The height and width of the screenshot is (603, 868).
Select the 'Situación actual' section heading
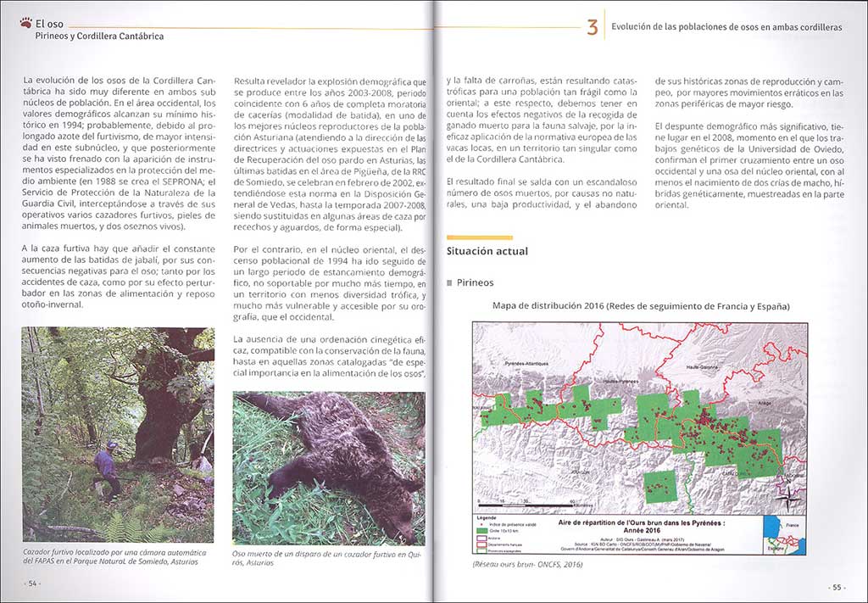click(487, 251)
